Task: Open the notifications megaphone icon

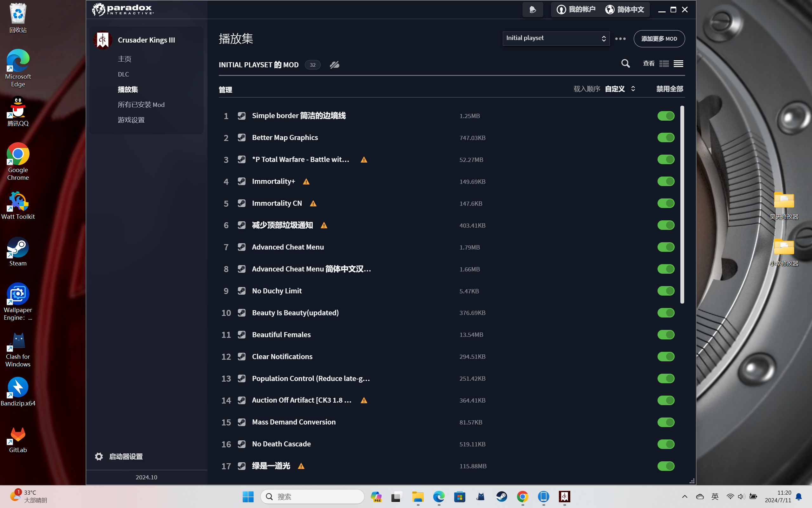Action: coord(533,10)
